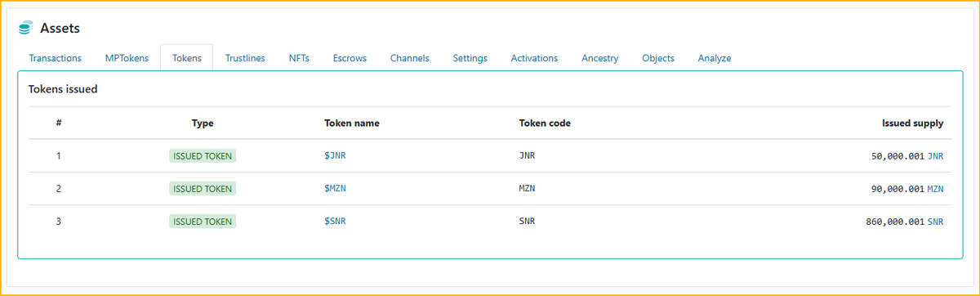This screenshot has width=980, height=296.
Task: Select the Tokens tab
Action: click(x=187, y=58)
